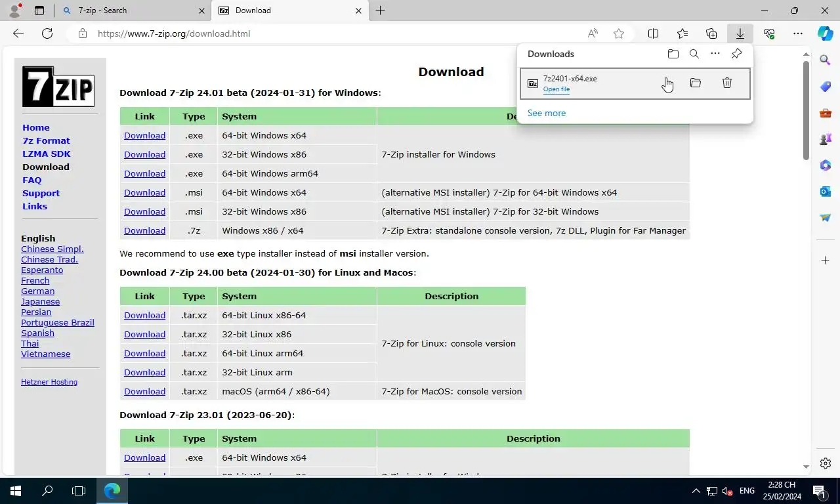Open tab actions menu icon

point(39,10)
